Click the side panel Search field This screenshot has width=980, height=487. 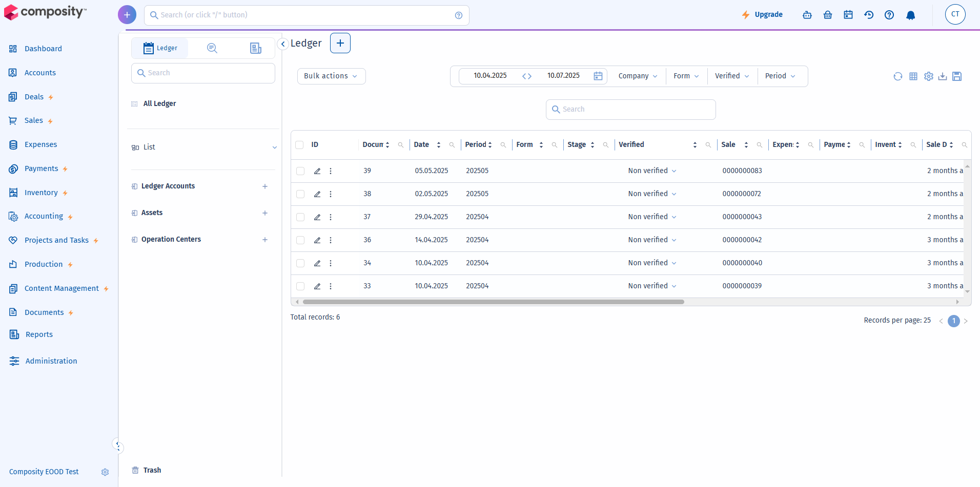click(203, 73)
